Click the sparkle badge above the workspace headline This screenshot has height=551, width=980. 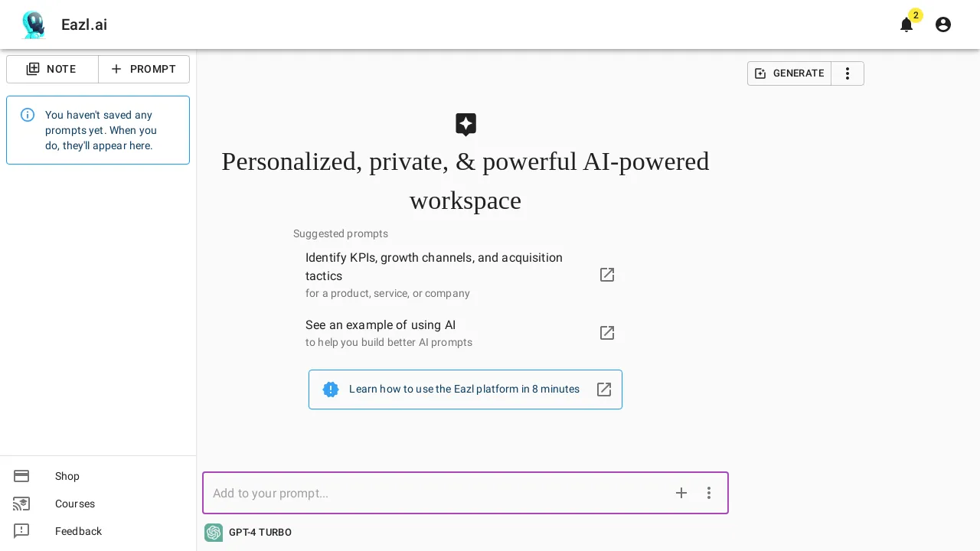click(x=465, y=125)
